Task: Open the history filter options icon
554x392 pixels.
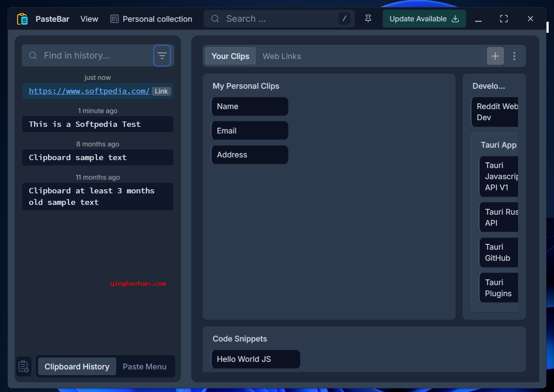Action: (x=162, y=55)
